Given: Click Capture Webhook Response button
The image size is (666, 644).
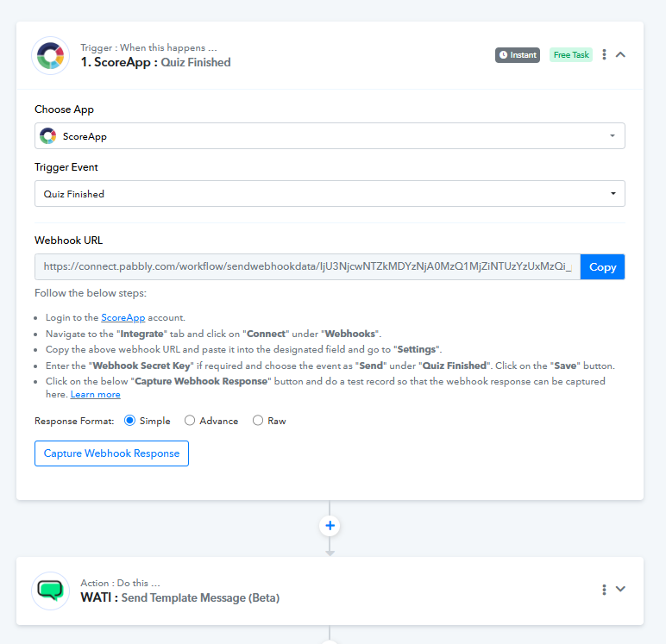Looking at the screenshot, I should pyautogui.click(x=111, y=453).
